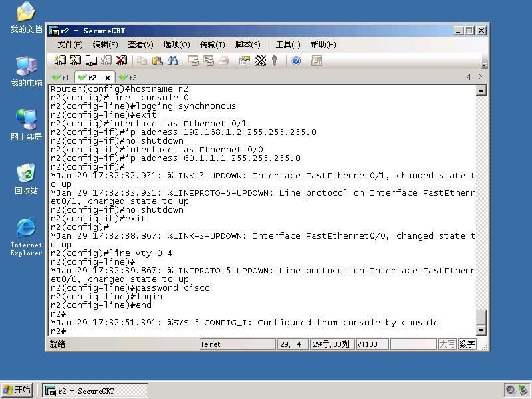
Task: Click the Telnet status bar field
Action: [x=237, y=344]
